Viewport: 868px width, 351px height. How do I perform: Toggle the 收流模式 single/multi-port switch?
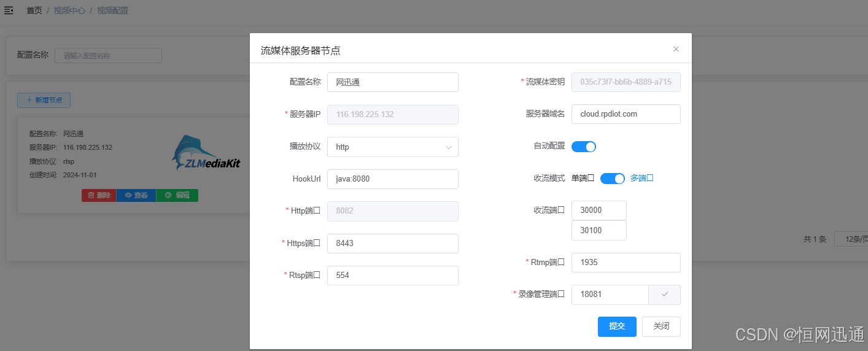click(x=613, y=179)
